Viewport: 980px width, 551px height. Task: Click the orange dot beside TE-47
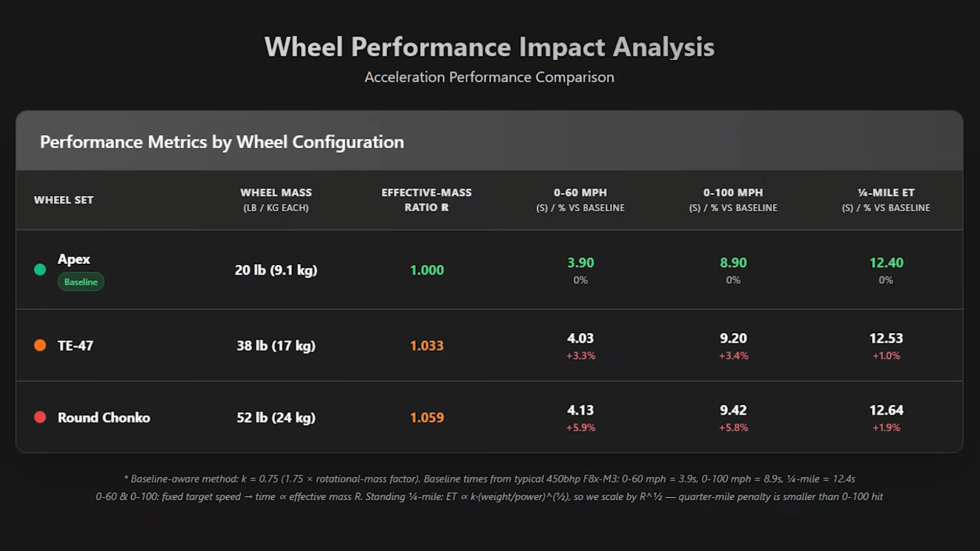click(40, 346)
